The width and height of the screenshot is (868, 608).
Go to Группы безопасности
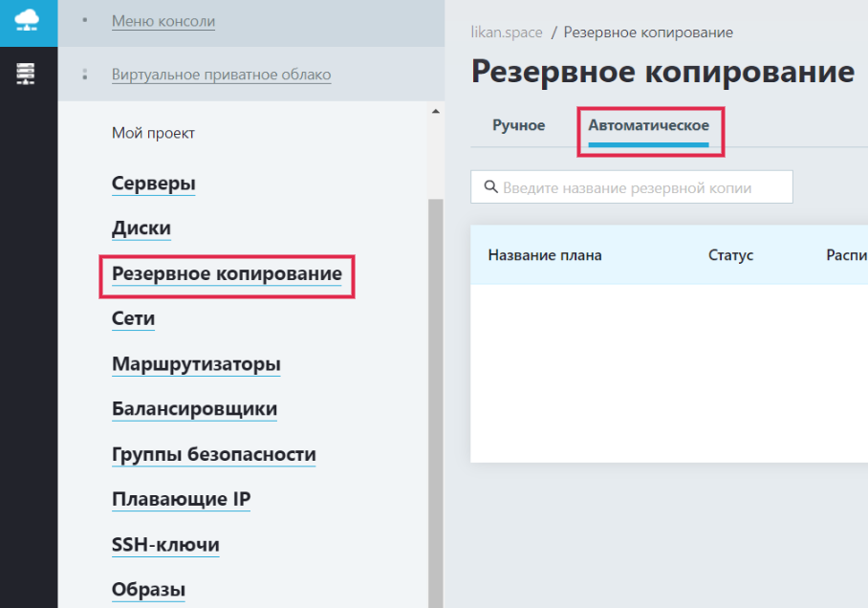(214, 454)
